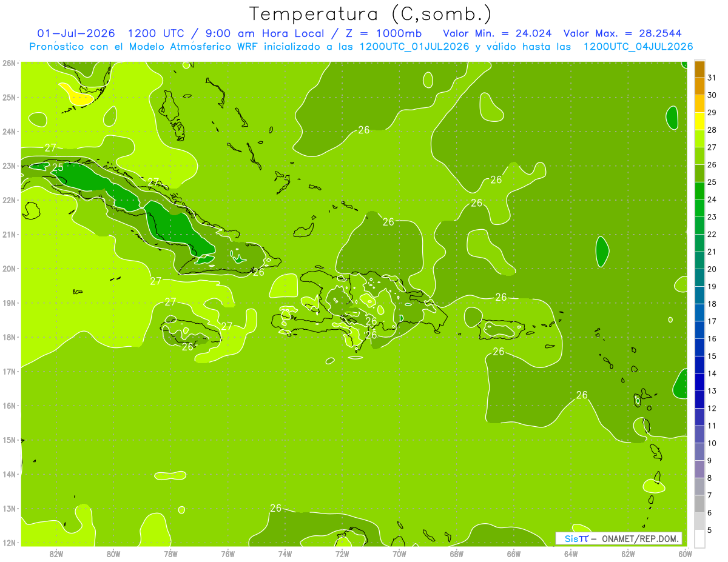The width and height of the screenshot is (728, 562).
Task: Click the 22 value in color legend
Action: point(712,234)
